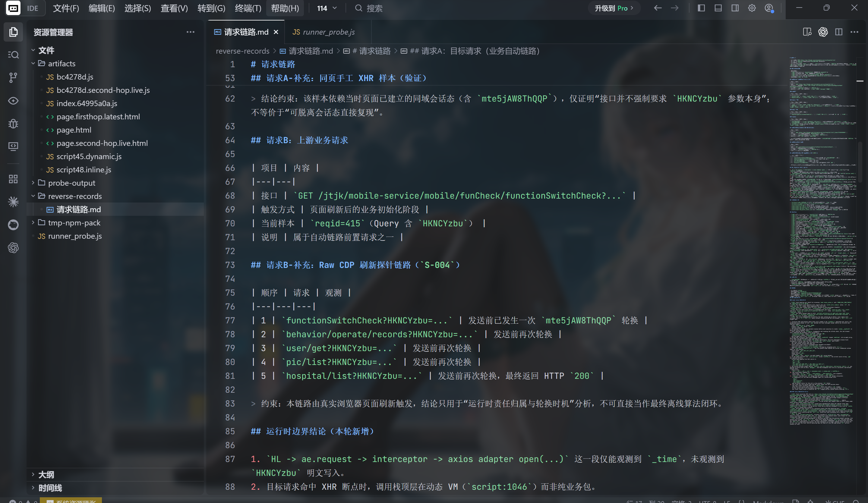The width and height of the screenshot is (868, 503).
Task: Open the Source Control branch icon
Action: click(x=13, y=77)
